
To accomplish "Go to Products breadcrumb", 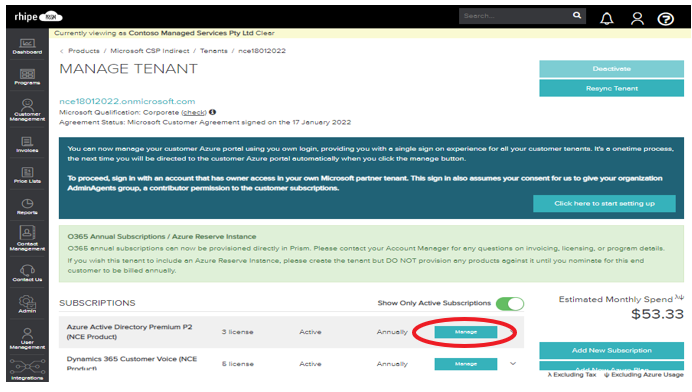I will click(x=84, y=51).
